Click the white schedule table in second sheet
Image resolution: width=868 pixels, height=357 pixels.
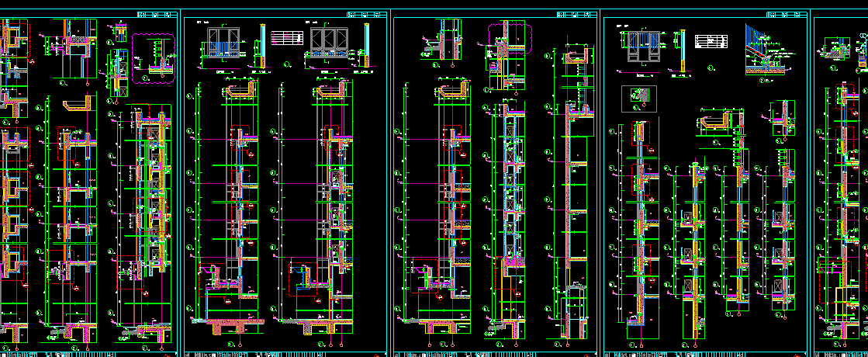pos(287,37)
